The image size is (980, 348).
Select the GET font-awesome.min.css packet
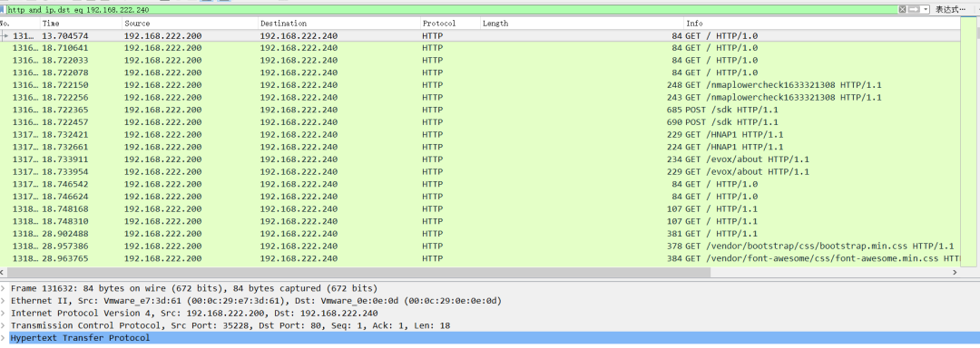[x=480, y=258]
